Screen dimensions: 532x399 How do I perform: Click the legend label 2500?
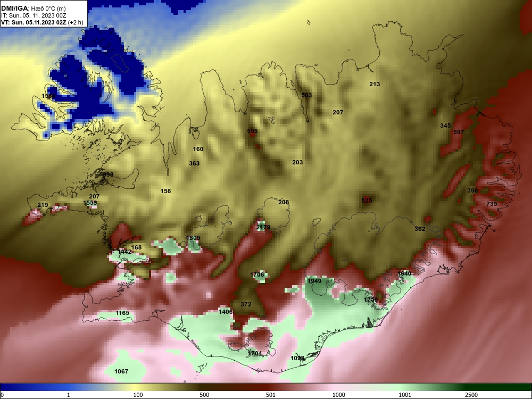[x=471, y=395]
